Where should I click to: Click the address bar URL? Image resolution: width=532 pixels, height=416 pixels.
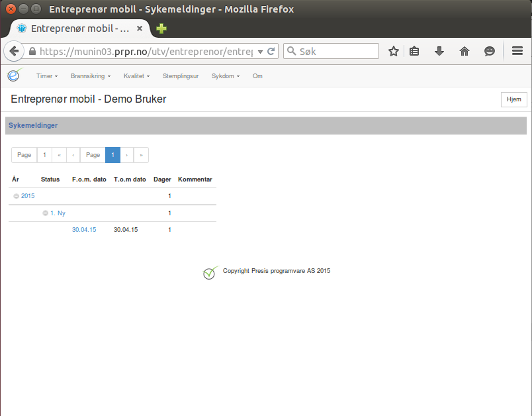pyautogui.click(x=146, y=52)
